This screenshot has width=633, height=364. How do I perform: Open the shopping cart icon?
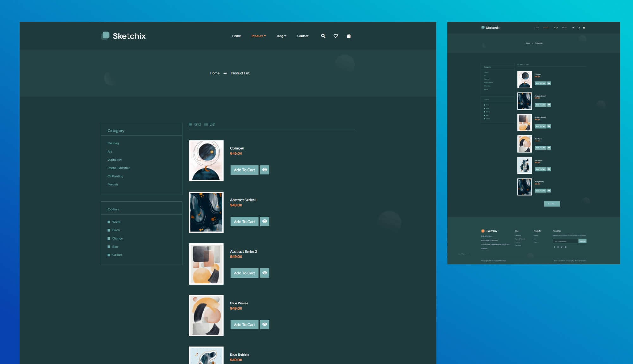pos(348,36)
